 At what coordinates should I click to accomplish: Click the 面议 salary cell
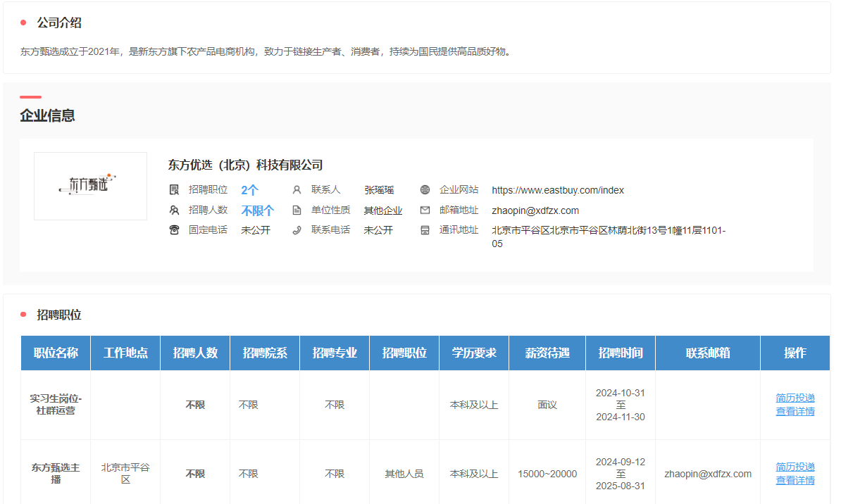[x=547, y=405]
